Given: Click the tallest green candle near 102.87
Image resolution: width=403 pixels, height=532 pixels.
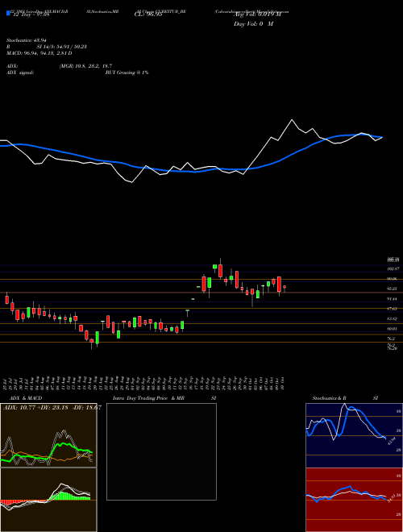Looking at the screenshot, I should click(x=214, y=267).
